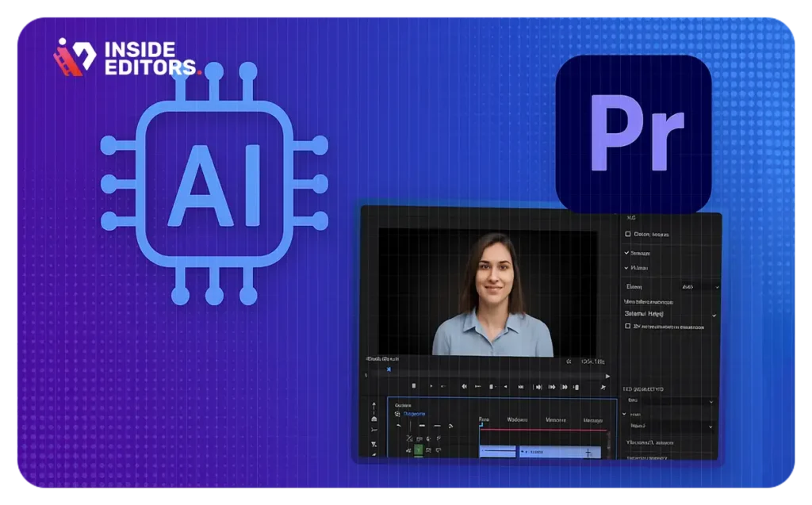Open the small value dropdown beside 'Elaem'

(x=699, y=286)
